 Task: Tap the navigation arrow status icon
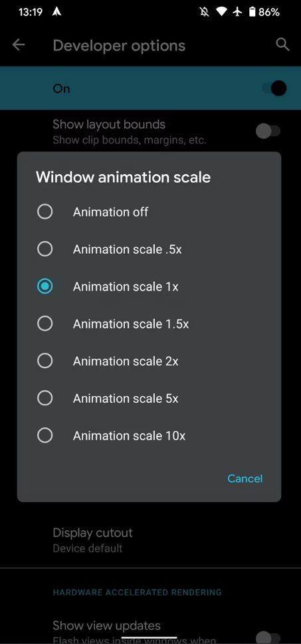(57, 12)
